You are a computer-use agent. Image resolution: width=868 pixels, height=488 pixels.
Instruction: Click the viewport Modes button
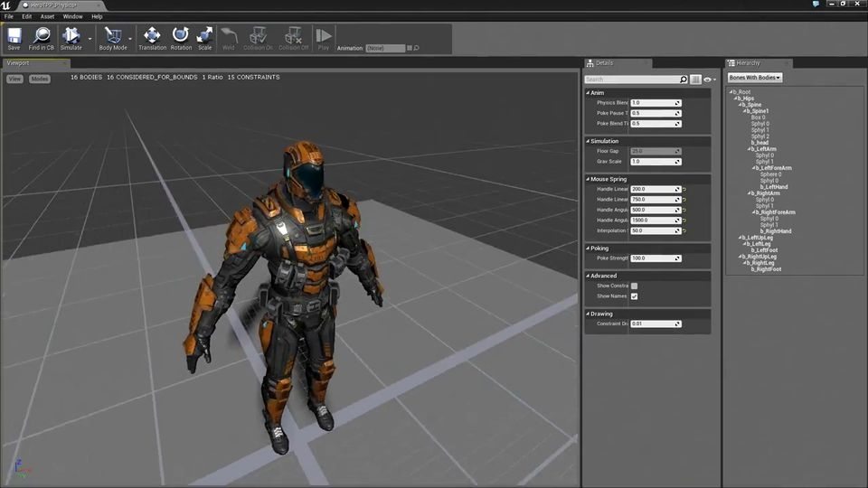[x=40, y=79]
